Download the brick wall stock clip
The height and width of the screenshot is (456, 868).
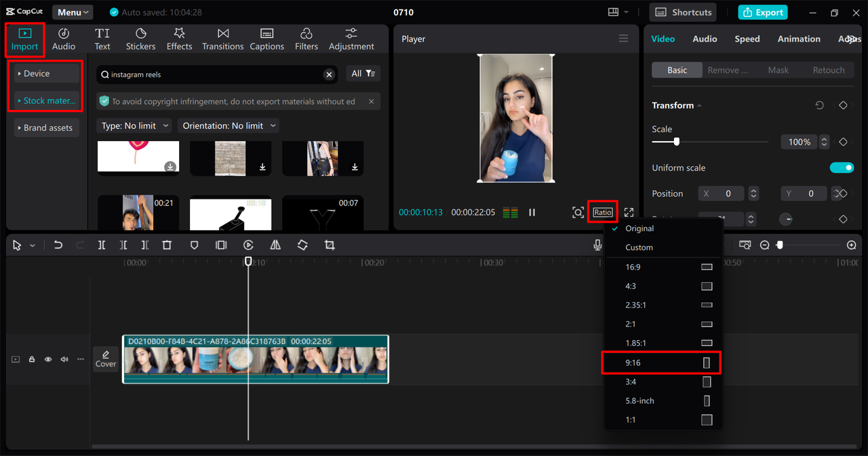pos(262,167)
